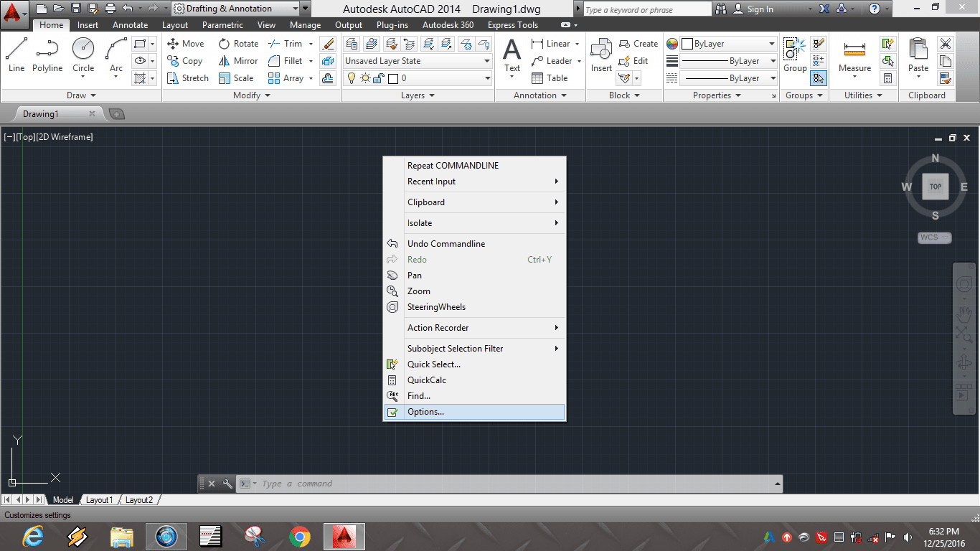Image resolution: width=980 pixels, height=551 pixels.
Task: Expand the Layers panel
Action: pyautogui.click(x=418, y=95)
